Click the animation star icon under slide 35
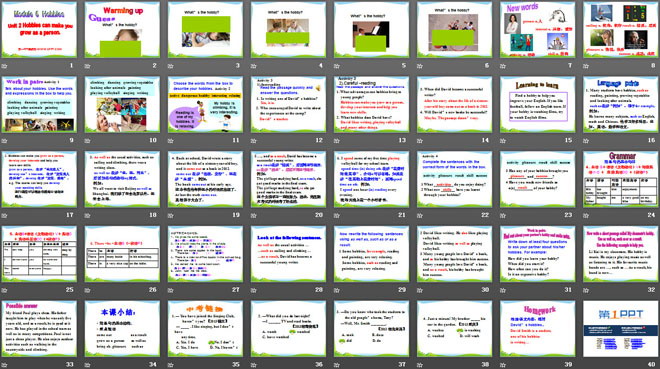660x369 pixels. click(170, 365)
